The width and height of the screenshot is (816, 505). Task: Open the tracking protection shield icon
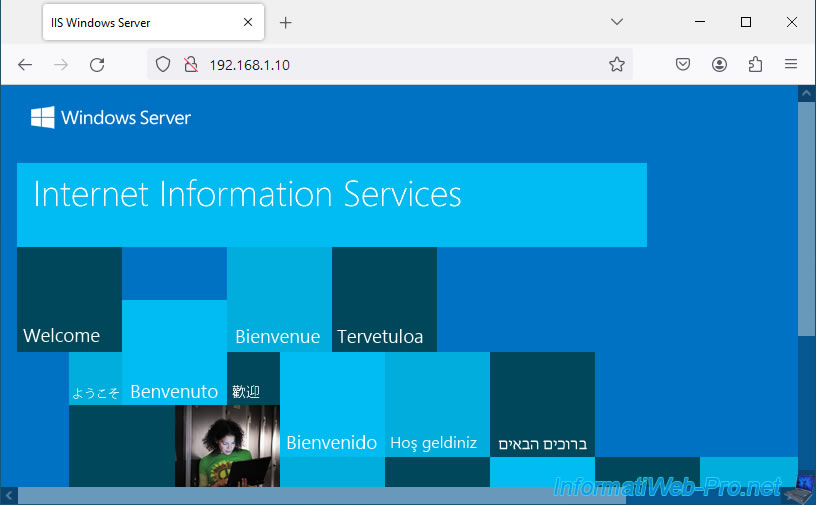(x=163, y=65)
